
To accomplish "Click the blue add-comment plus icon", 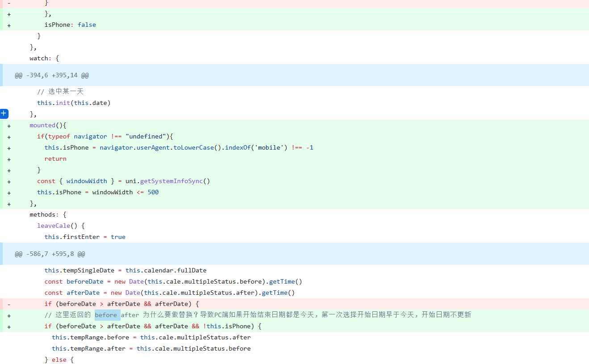I will [4, 113].
